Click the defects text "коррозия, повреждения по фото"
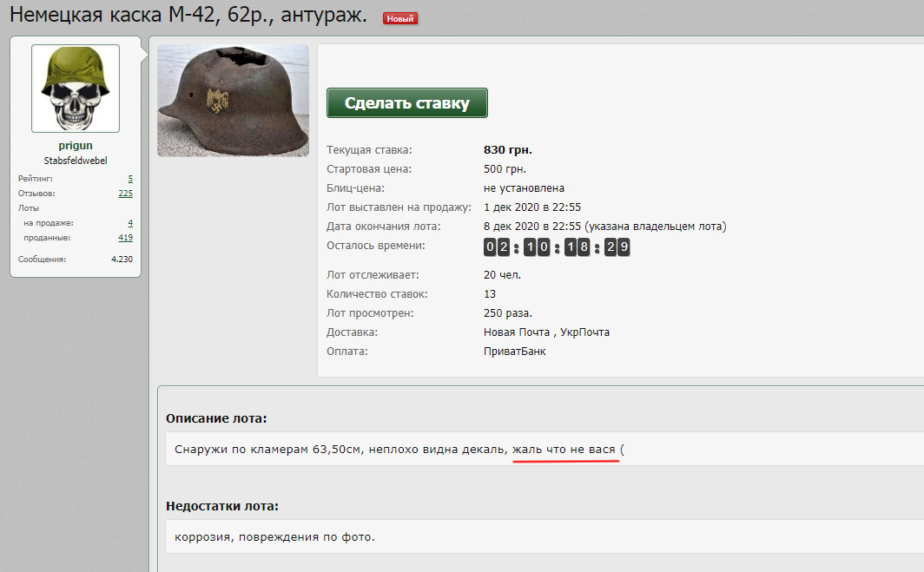The width and height of the screenshot is (924, 572). coord(274,536)
